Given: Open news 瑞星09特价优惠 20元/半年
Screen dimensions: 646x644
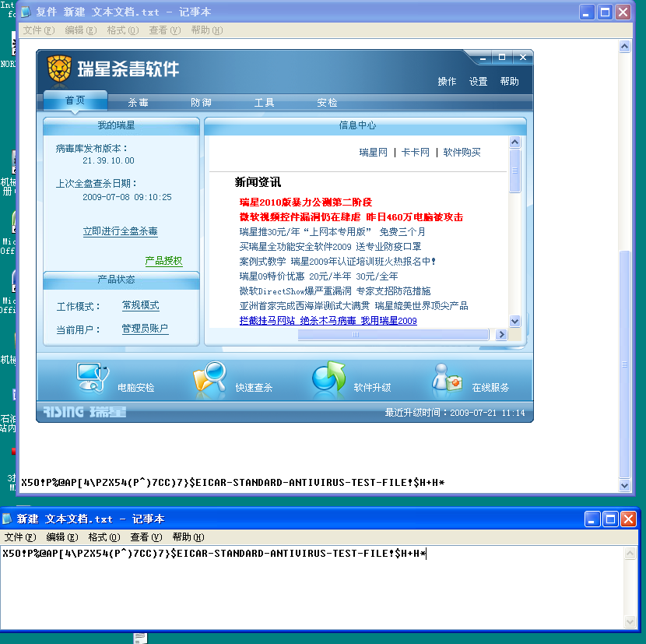Looking at the screenshot, I should (318, 276).
